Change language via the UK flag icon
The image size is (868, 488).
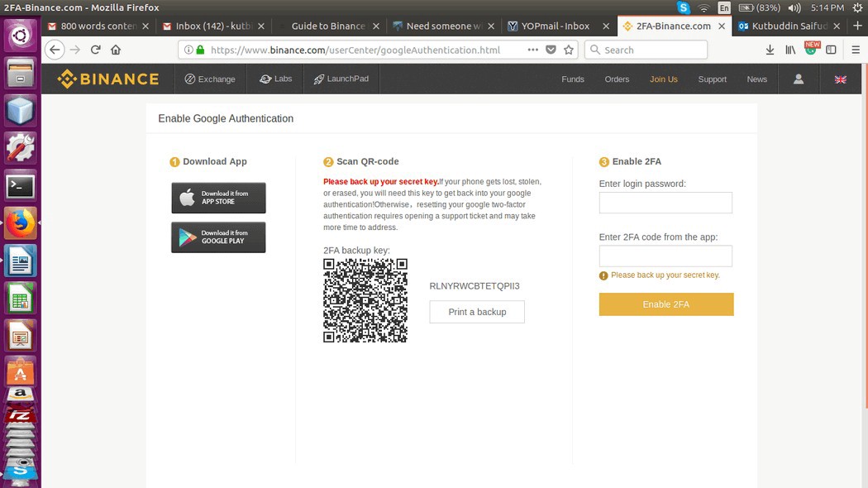point(841,79)
